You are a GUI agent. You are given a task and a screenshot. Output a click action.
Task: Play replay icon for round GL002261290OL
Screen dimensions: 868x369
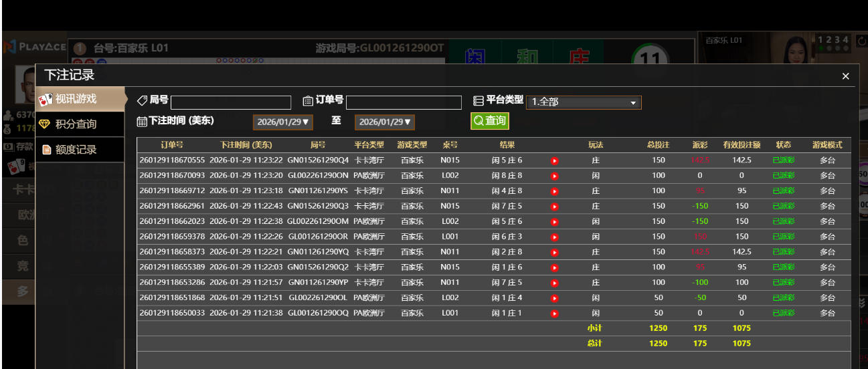(554, 298)
